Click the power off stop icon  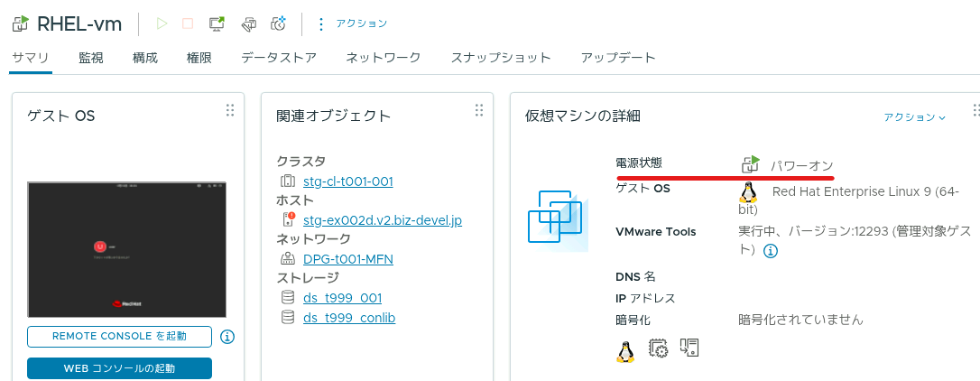pyautogui.click(x=188, y=23)
